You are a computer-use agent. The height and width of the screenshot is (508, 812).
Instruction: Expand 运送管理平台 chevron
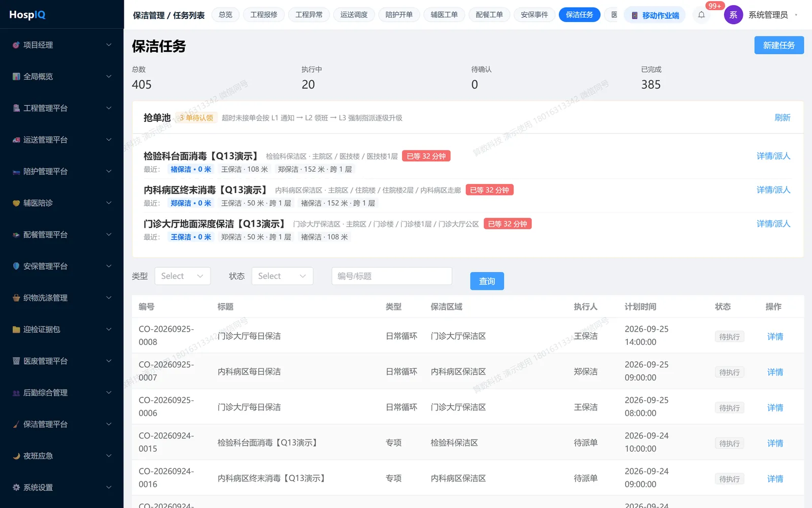(109, 140)
